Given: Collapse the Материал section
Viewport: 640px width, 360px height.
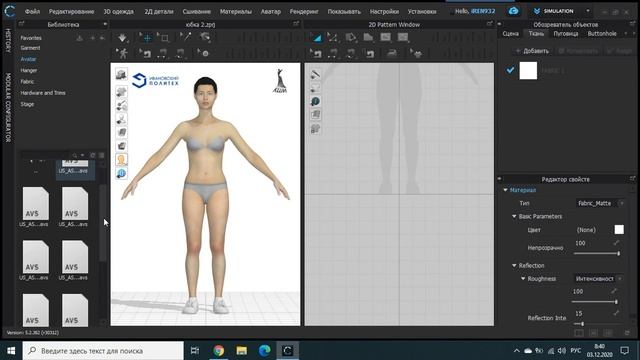Looking at the screenshot, I should [506, 190].
